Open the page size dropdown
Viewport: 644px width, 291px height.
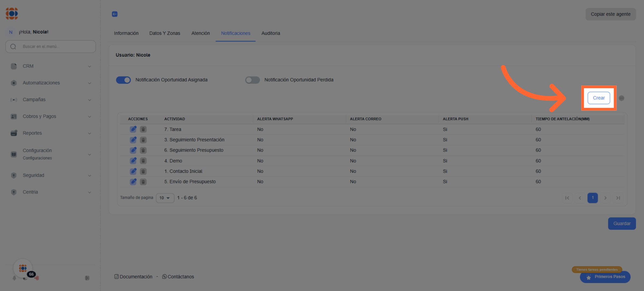tap(165, 198)
